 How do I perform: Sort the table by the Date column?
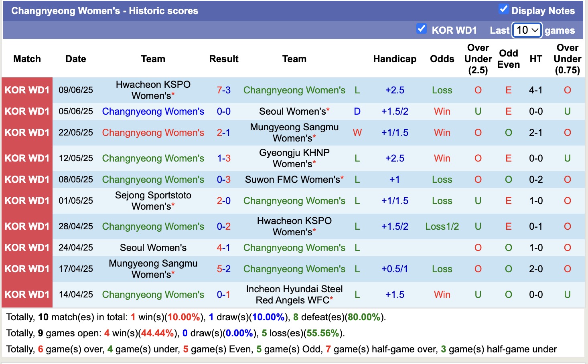[x=75, y=59]
